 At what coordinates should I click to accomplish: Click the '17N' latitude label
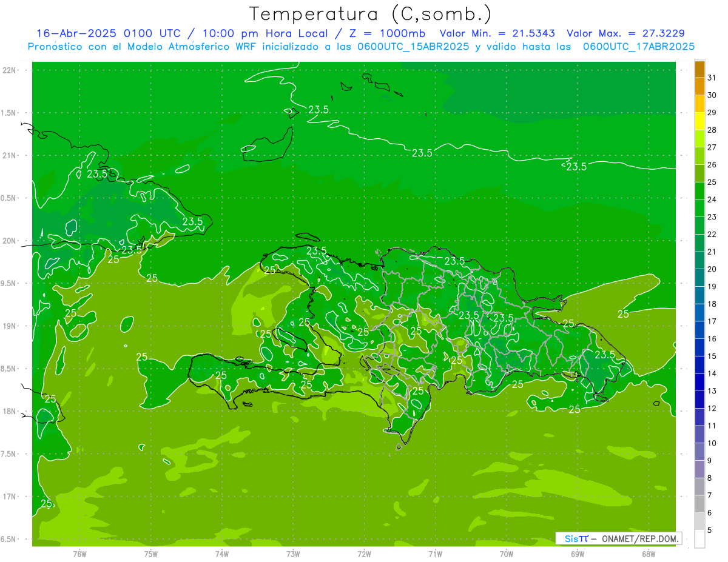[9, 497]
